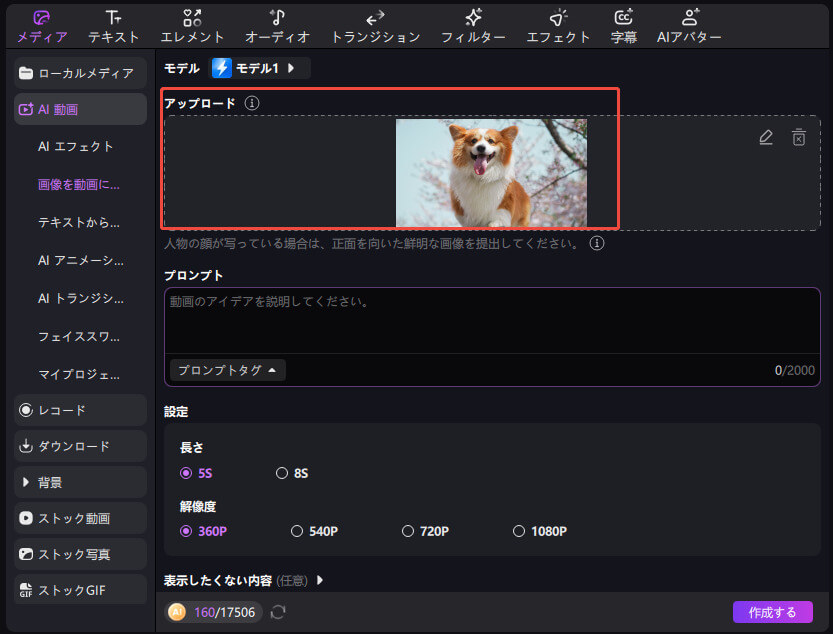
Task: Open the モデル1 model dropdown
Action: click(259, 68)
